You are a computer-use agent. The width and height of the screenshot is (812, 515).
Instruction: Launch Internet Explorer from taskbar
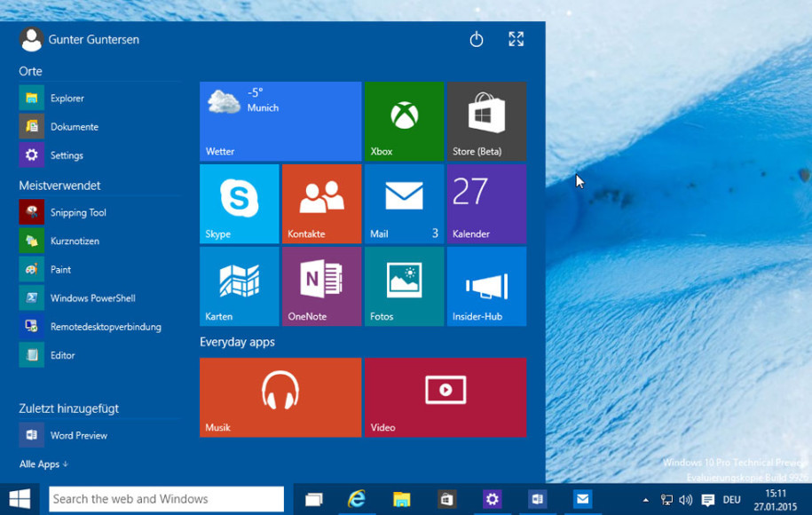click(x=356, y=499)
